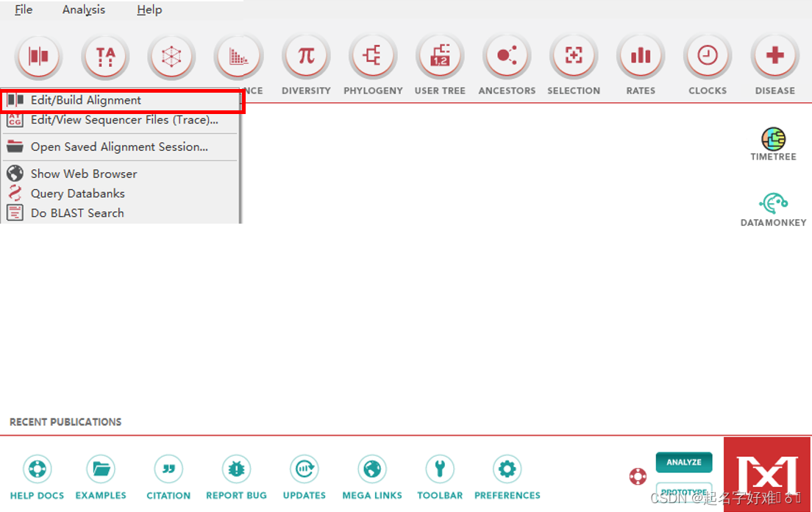Open the Models cube toolbar icon

coord(171,56)
